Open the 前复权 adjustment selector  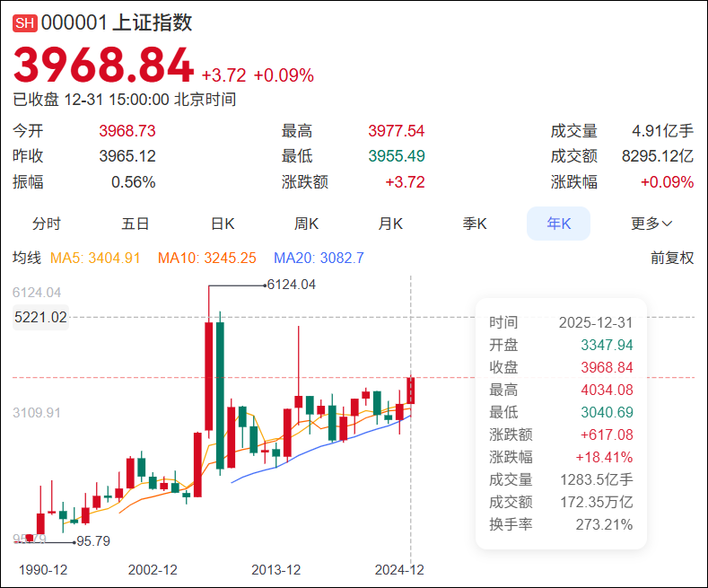[672, 259]
